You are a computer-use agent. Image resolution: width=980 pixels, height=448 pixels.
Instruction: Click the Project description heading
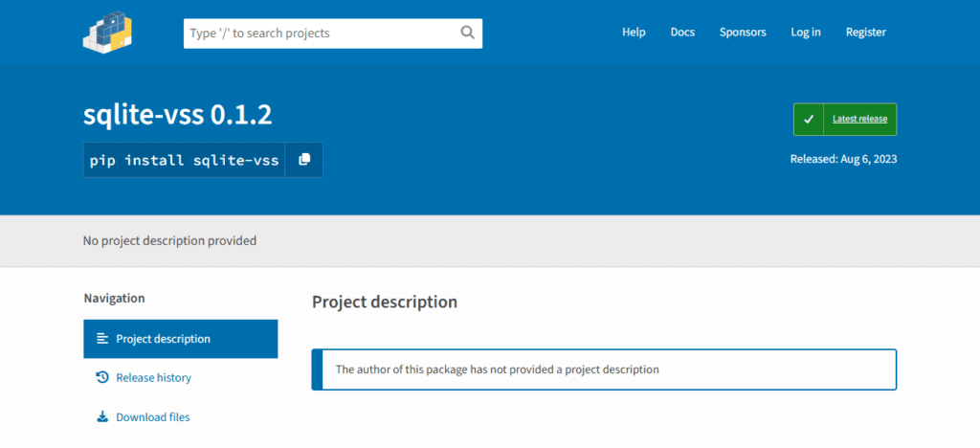[385, 302]
